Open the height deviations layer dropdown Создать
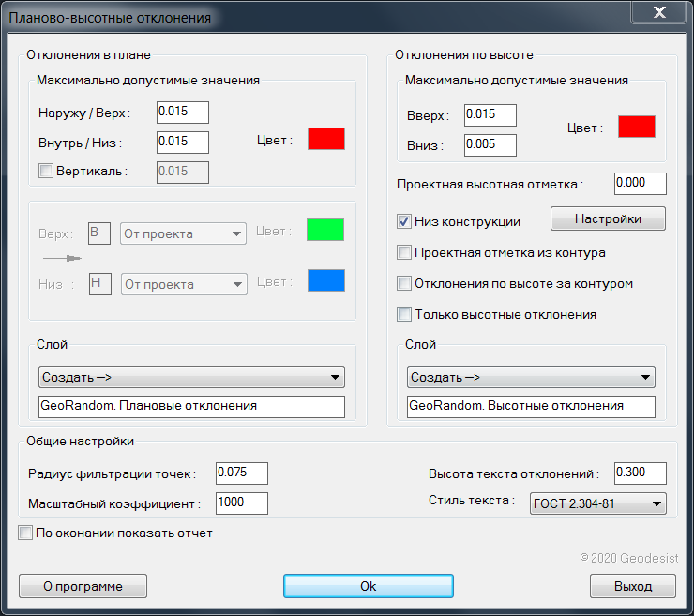The image size is (694, 616). pyautogui.click(x=530, y=377)
